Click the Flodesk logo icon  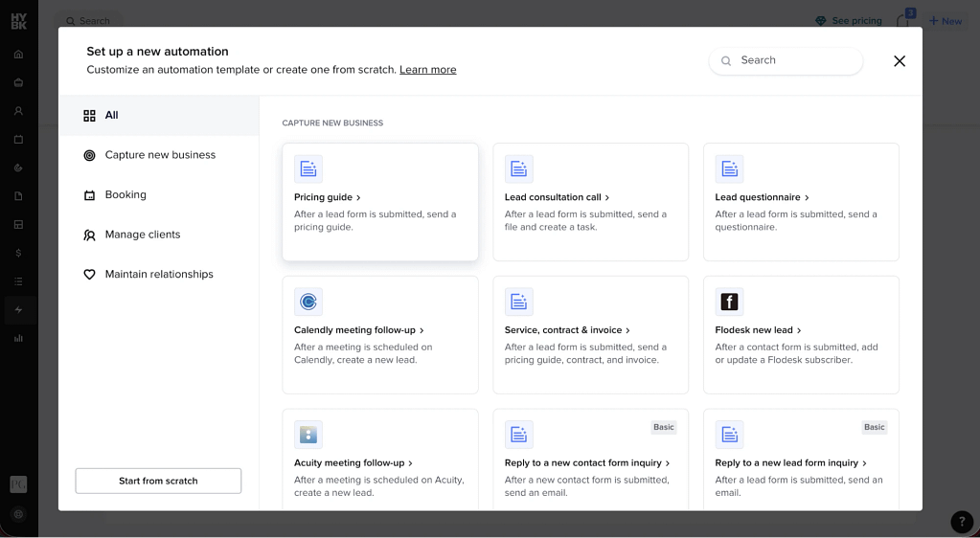coord(729,302)
